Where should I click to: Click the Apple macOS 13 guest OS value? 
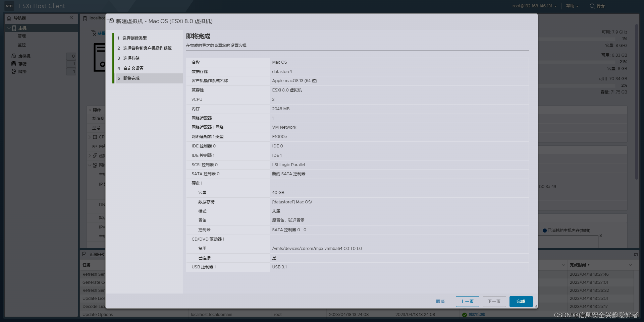click(294, 81)
